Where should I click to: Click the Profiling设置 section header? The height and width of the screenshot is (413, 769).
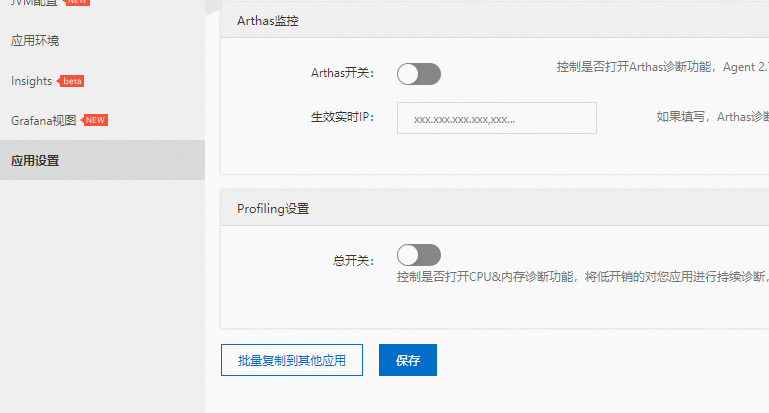[x=273, y=209]
